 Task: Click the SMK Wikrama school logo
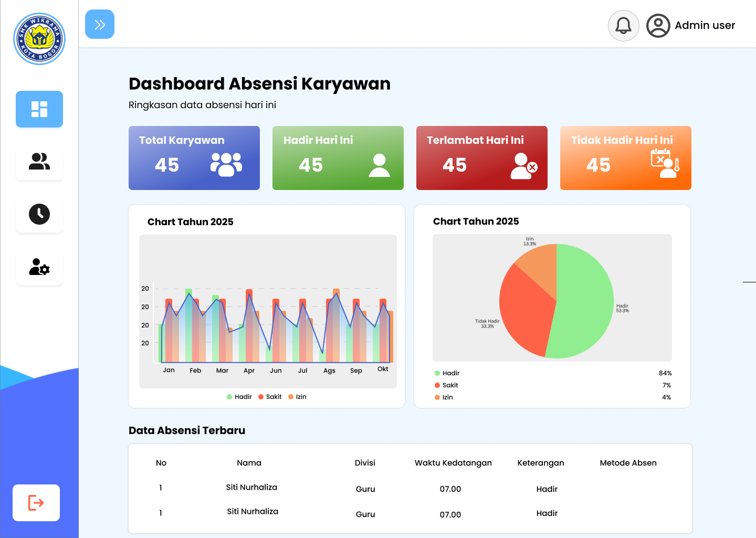(39, 39)
